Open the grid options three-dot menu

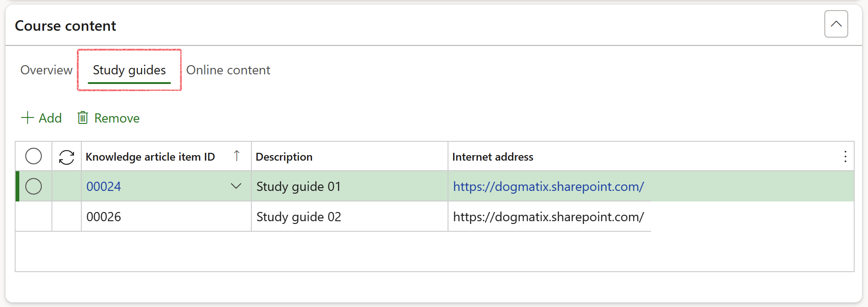tap(845, 157)
